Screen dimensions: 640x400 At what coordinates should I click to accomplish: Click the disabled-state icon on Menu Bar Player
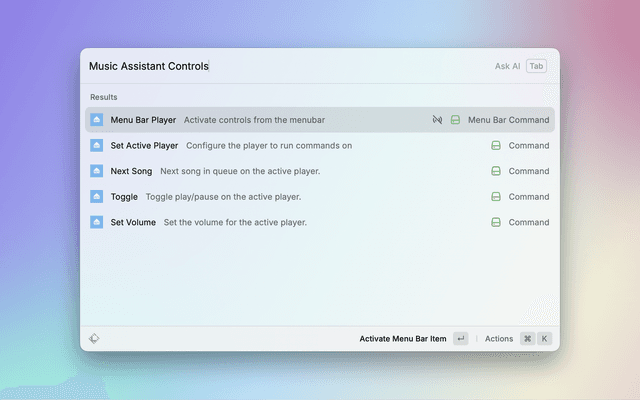click(x=437, y=120)
